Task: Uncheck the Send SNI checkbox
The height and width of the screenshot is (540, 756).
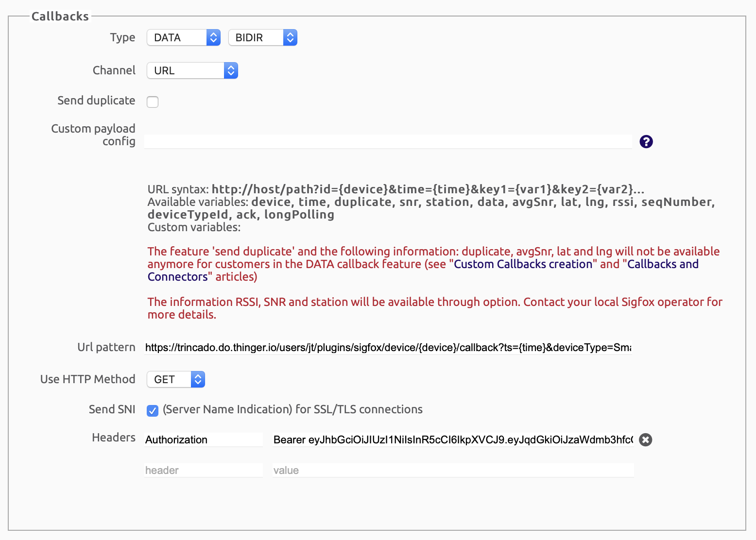Action: coord(153,410)
